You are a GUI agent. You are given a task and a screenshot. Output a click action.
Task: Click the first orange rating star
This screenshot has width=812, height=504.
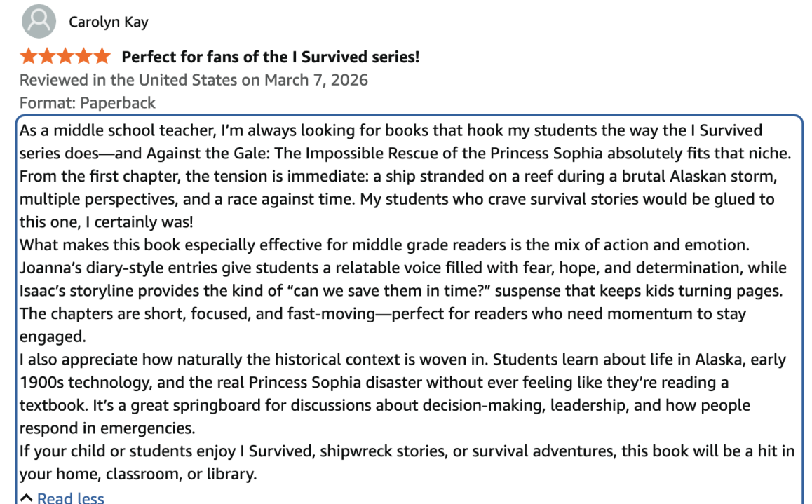(29, 57)
